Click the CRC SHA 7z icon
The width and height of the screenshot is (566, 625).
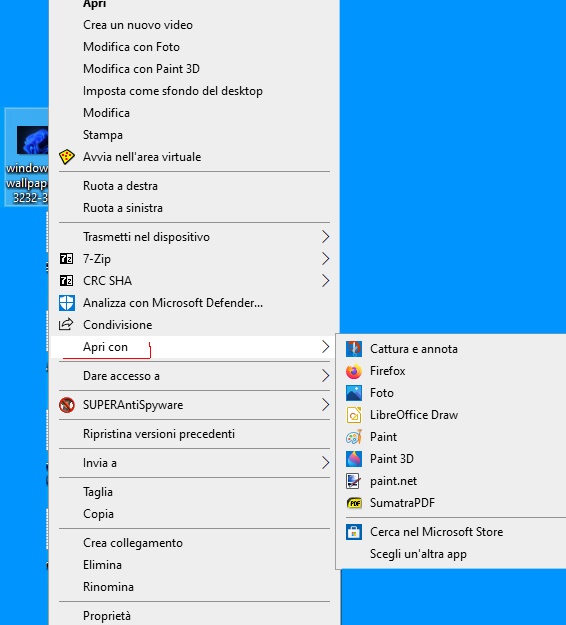66,281
